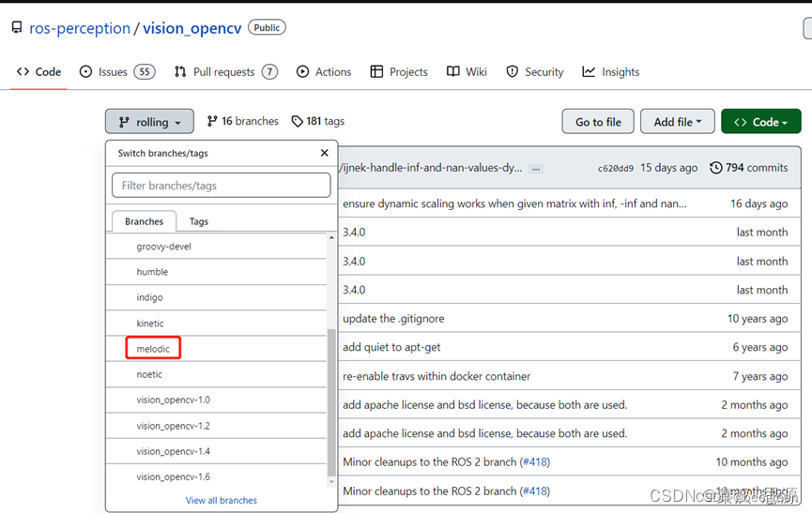The image size is (812, 513).
Task: Toggle the rolling branch dropdown
Action: coord(149,122)
